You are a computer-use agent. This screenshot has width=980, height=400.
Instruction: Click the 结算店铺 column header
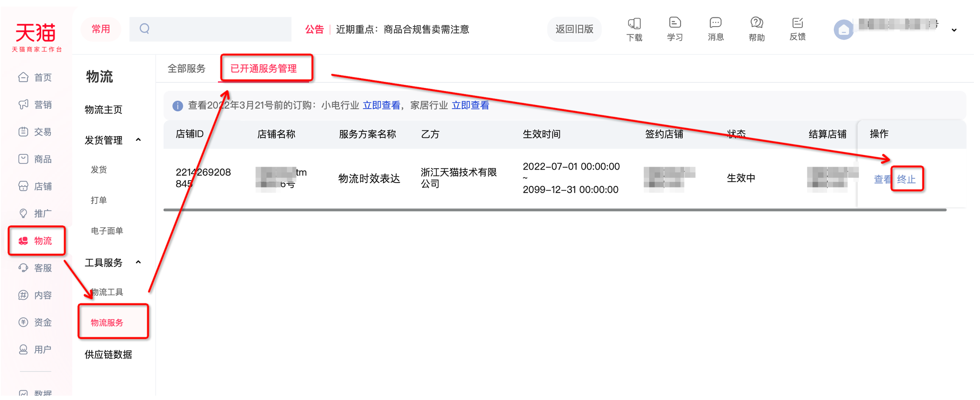827,134
